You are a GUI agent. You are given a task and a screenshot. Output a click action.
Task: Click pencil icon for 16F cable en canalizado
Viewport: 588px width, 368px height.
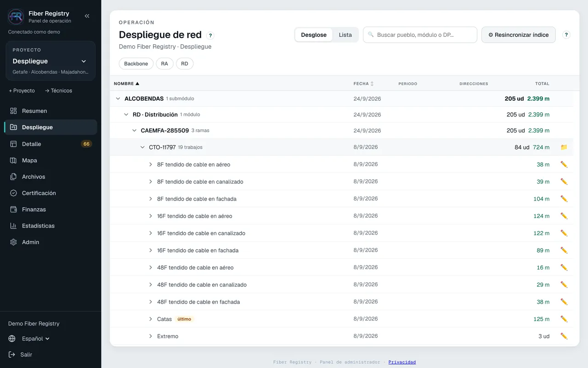[564, 233]
